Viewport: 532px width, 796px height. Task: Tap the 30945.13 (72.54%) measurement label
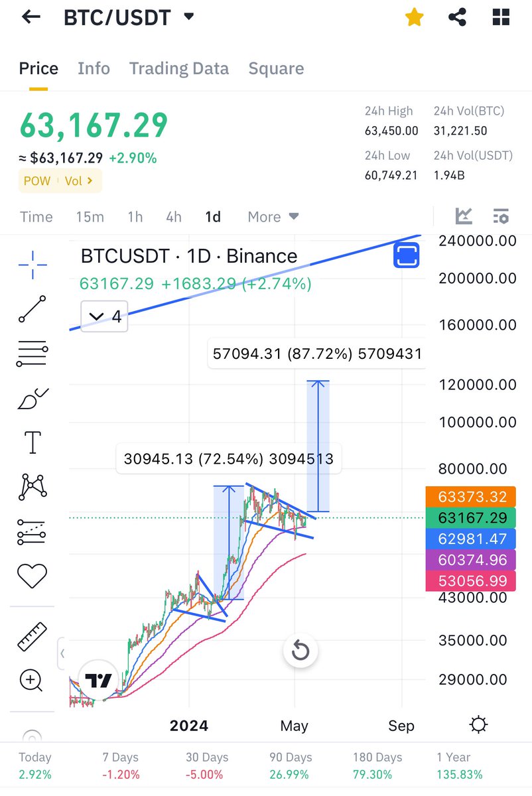229,458
